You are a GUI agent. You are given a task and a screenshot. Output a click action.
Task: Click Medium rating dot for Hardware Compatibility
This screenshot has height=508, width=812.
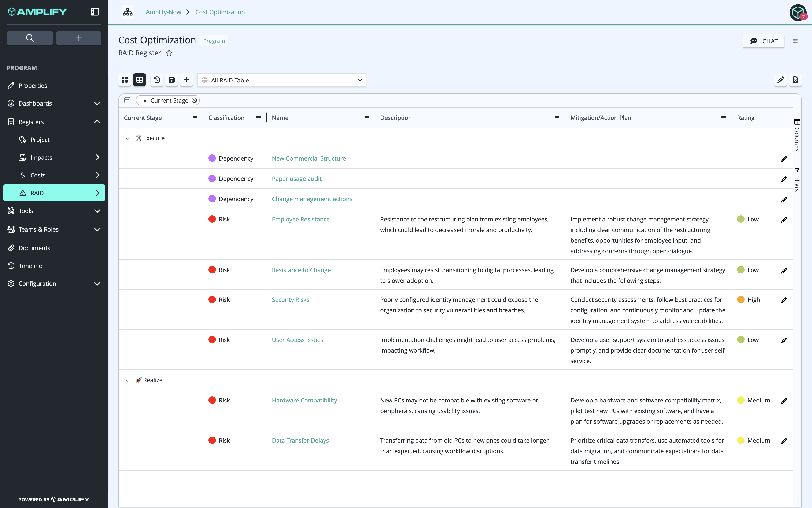(x=741, y=400)
